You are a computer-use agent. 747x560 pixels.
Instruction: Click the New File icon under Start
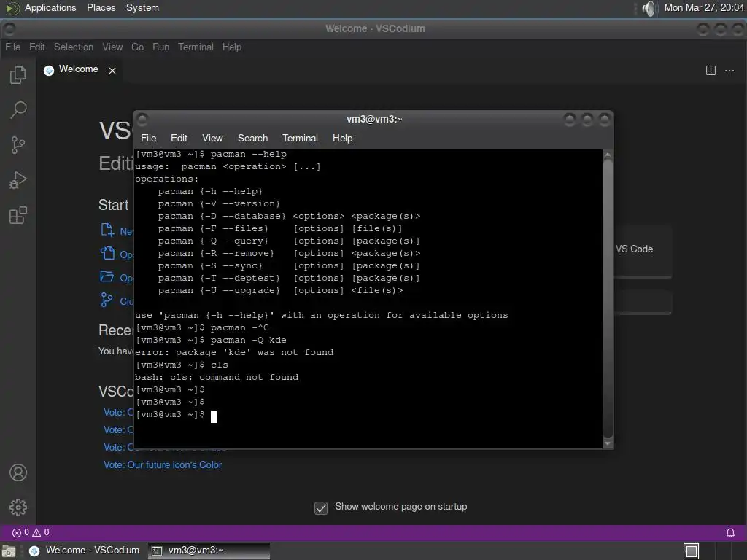click(107, 230)
